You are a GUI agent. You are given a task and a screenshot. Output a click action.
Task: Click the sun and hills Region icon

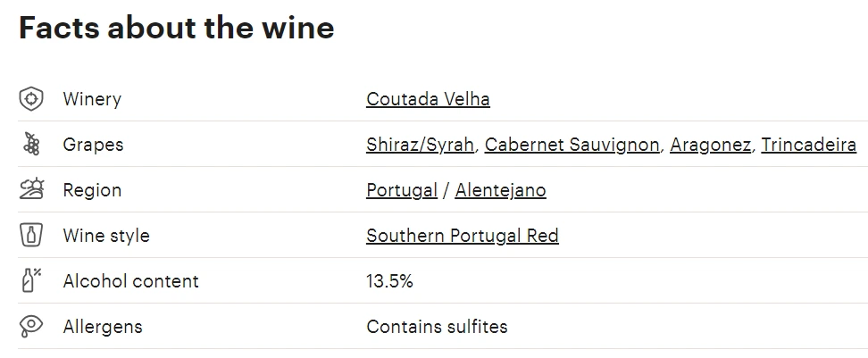pos(31,189)
